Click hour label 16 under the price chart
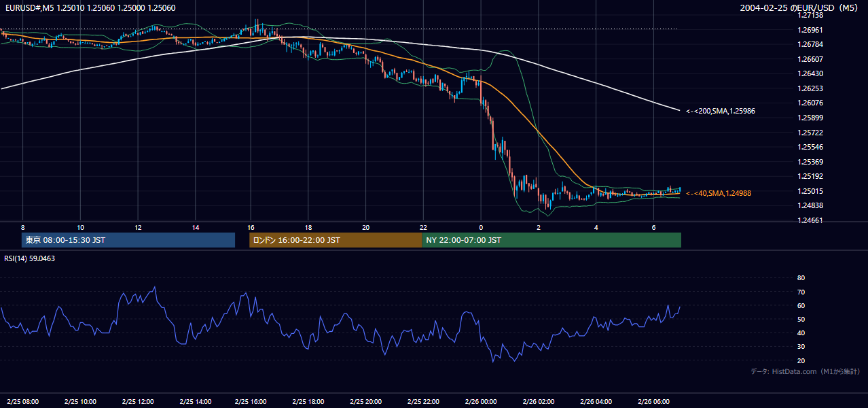The height and width of the screenshot is (408, 868). 251,227
